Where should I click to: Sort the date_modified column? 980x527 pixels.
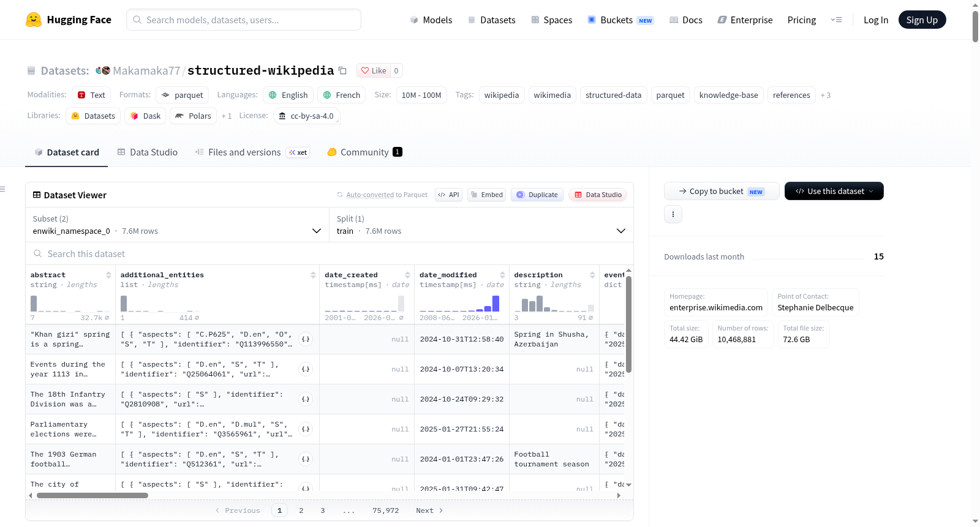click(502, 275)
